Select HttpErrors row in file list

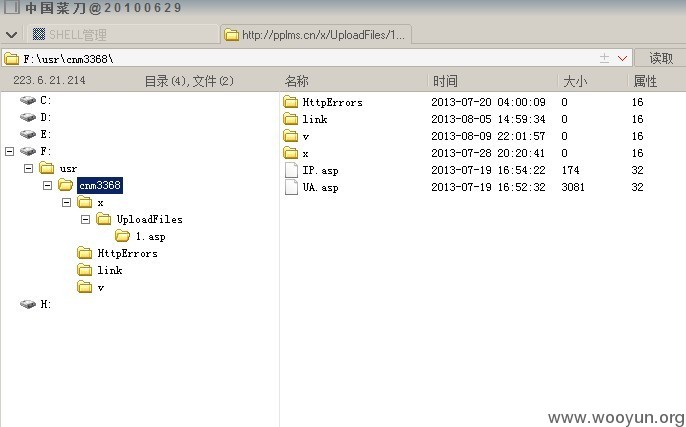[x=483, y=102]
